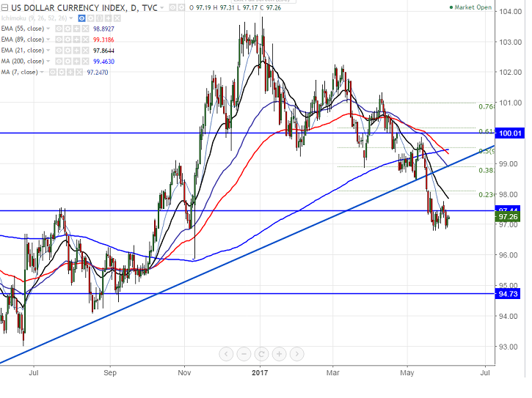Open Ichimoku source code braces icon
Image resolution: width=532 pixels, height=398 pixels.
point(99,18)
